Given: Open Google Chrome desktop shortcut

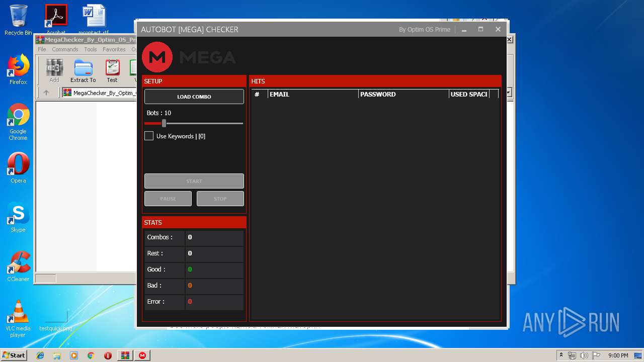Looking at the screenshot, I should click(x=18, y=122).
